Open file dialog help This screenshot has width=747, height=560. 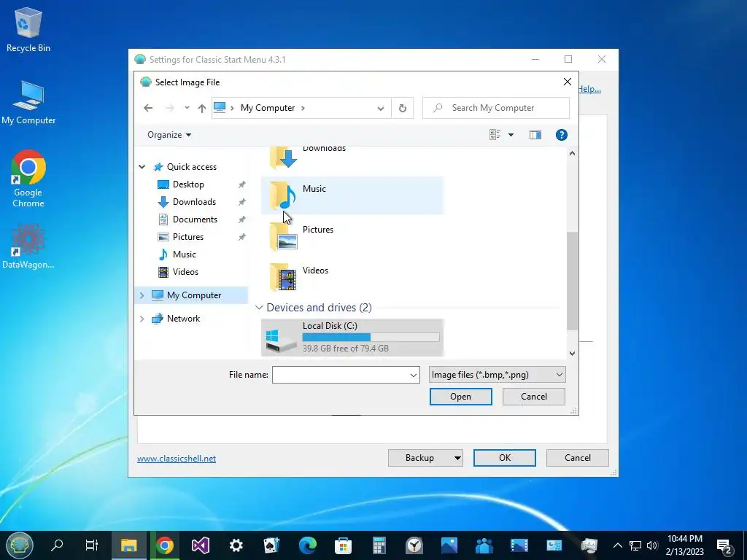click(x=561, y=135)
